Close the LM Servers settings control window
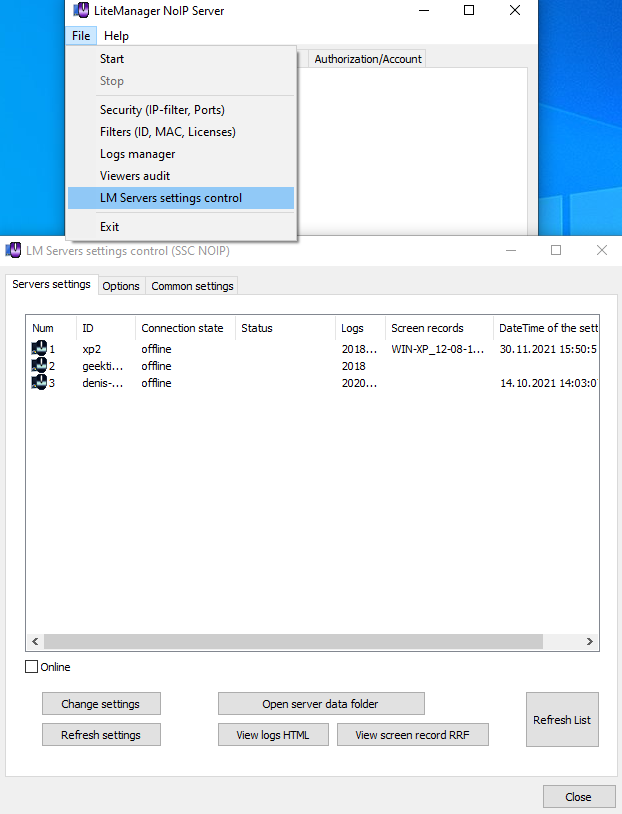This screenshot has height=814, width=622. [602, 250]
